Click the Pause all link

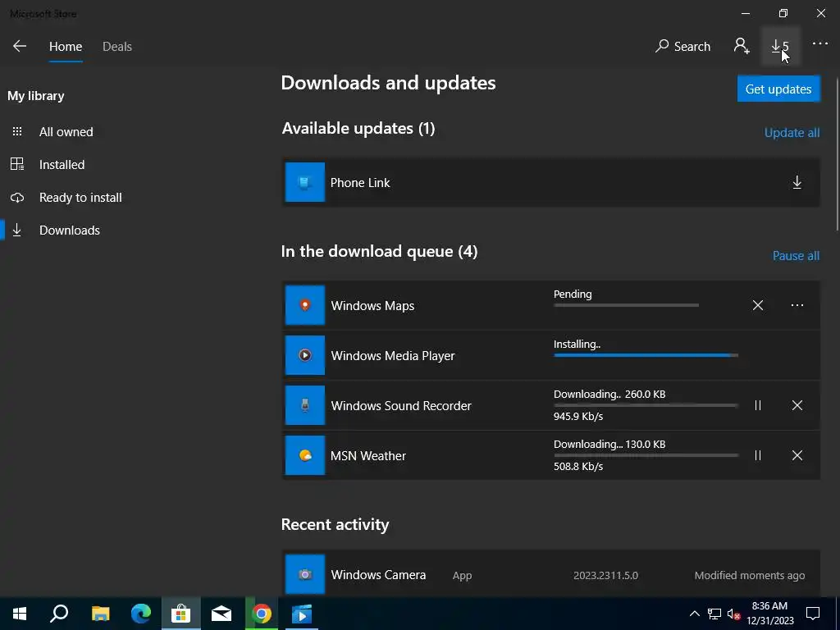point(796,256)
